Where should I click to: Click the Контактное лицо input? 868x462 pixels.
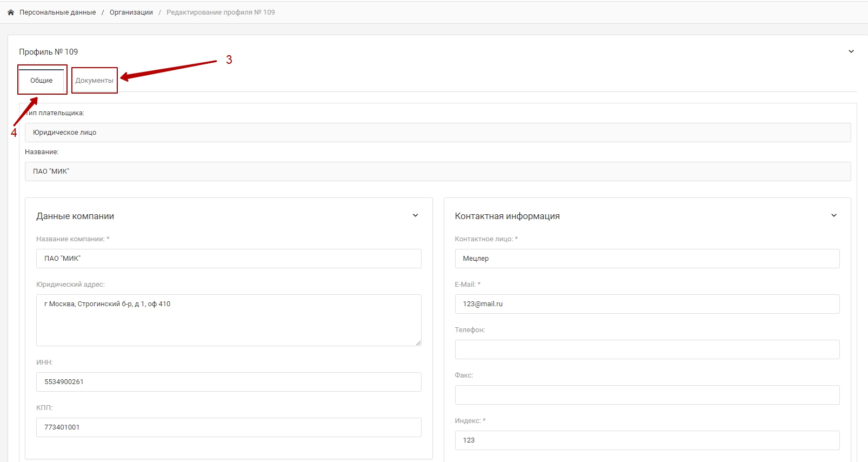click(647, 259)
